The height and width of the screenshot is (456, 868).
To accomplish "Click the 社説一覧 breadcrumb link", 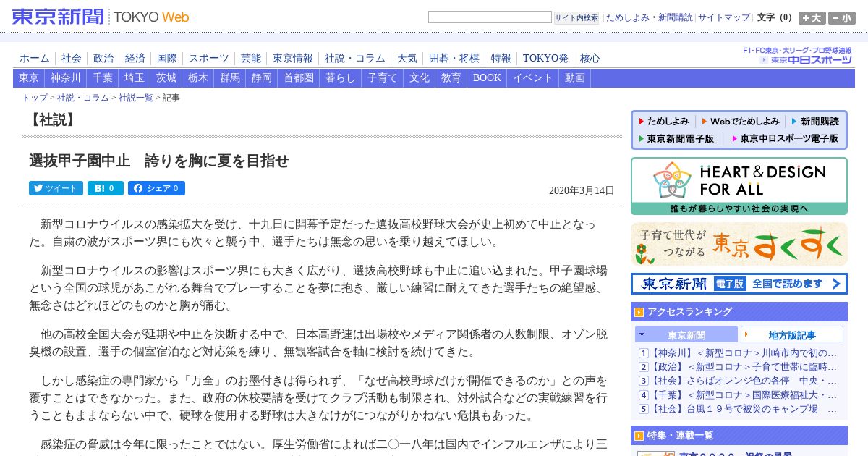I will click(x=136, y=98).
